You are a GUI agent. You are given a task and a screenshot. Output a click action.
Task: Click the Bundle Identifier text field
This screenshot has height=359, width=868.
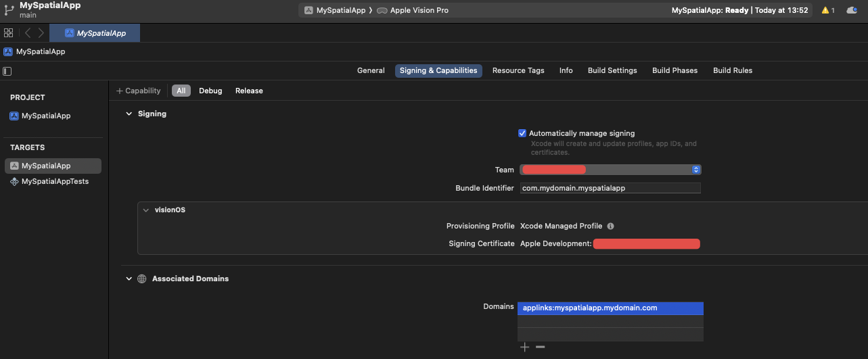(x=610, y=189)
